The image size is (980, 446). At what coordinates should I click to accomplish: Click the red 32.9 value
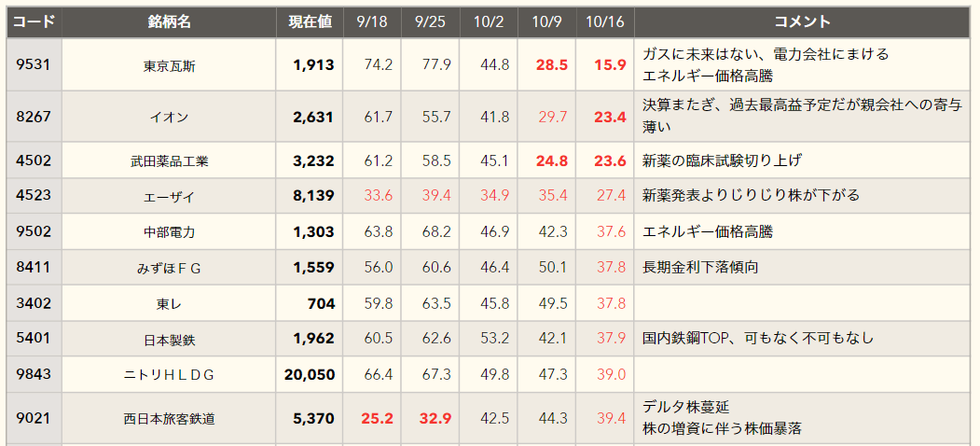pyautogui.click(x=435, y=419)
